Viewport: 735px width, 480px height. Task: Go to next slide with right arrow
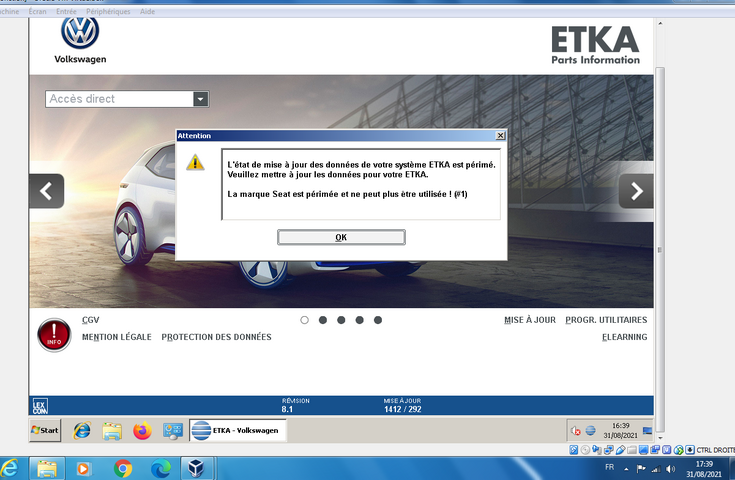(x=636, y=191)
